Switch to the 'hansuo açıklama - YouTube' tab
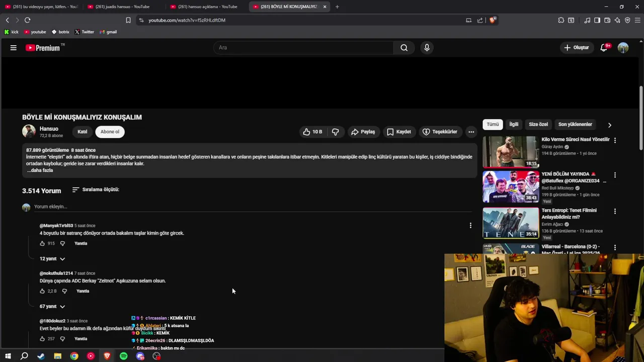Screen dimensions: 644x362 206,7
